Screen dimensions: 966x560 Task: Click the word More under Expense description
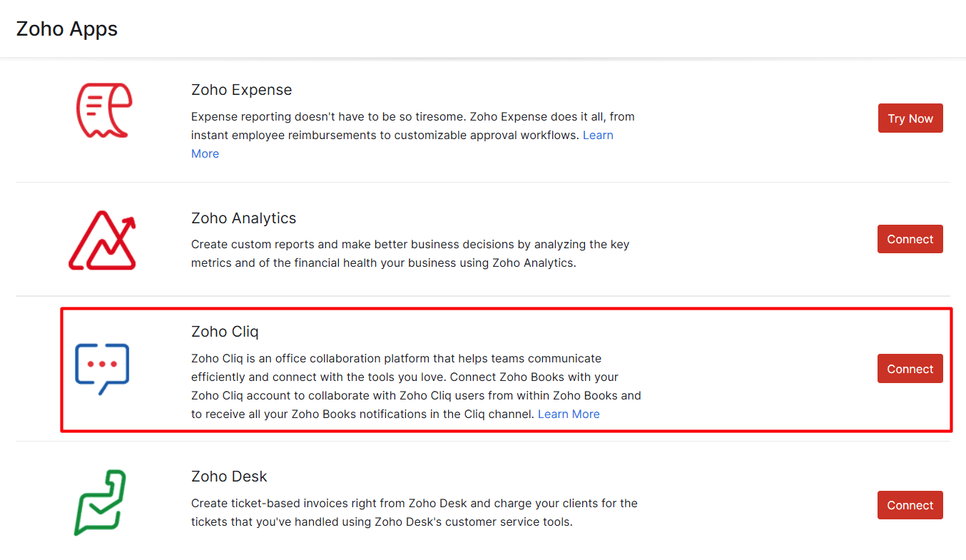pyautogui.click(x=205, y=153)
